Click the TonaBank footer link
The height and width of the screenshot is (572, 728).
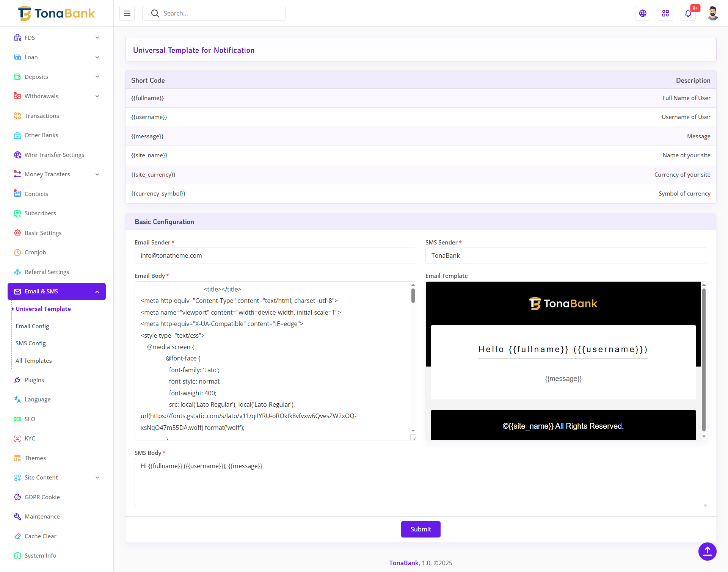click(404, 563)
